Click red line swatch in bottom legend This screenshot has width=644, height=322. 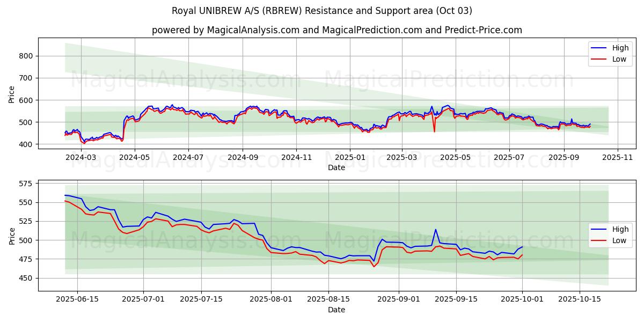pos(599,240)
